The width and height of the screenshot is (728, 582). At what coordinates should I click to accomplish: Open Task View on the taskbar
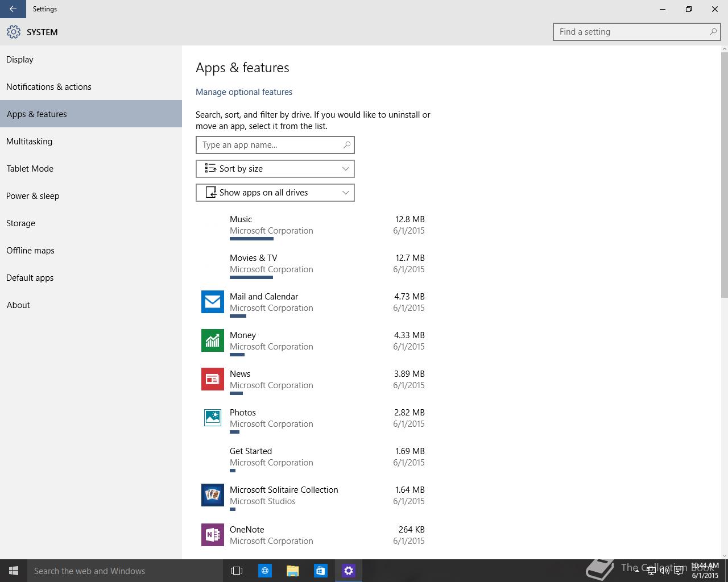(237, 571)
